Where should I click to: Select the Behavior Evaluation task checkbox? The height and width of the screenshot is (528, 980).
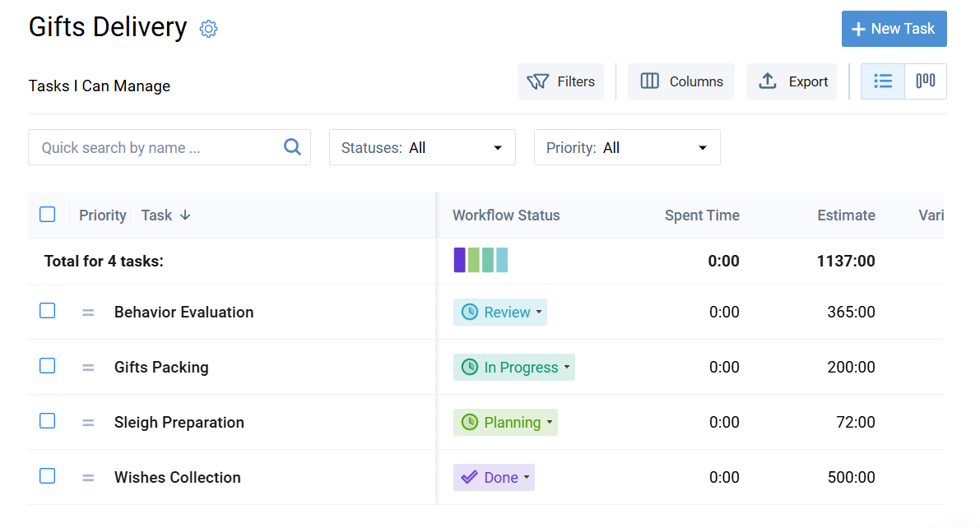click(x=47, y=311)
